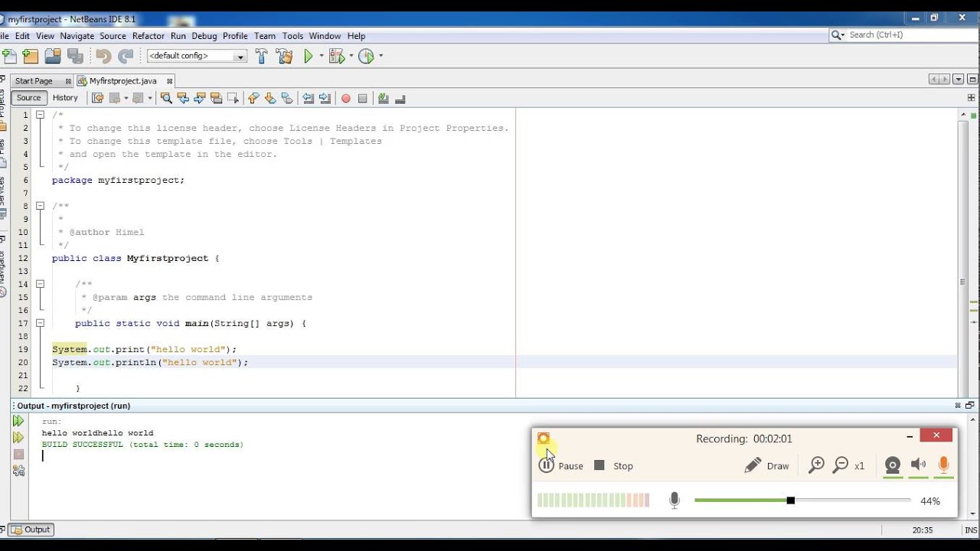Viewport: 980px width, 551px height.
Task: Click Find Next Occurrence icon
Action: pos(200,98)
